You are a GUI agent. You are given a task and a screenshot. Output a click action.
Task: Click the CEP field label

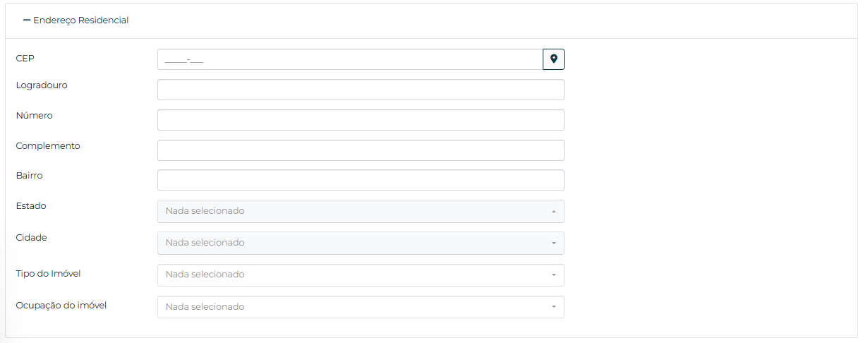click(x=25, y=58)
